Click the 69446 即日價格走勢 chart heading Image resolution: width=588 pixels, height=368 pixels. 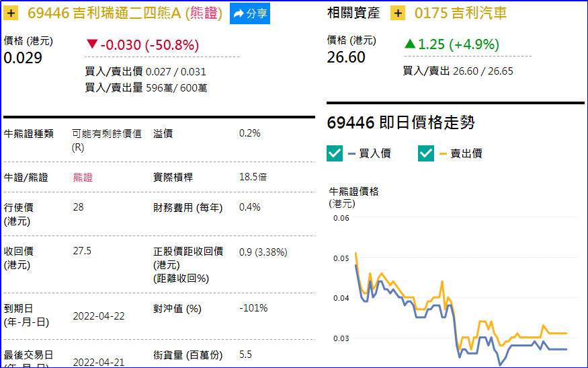401,122
